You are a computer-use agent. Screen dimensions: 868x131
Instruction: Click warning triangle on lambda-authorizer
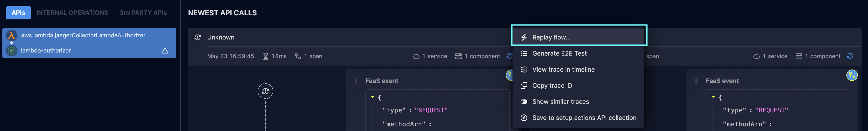tap(165, 51)
